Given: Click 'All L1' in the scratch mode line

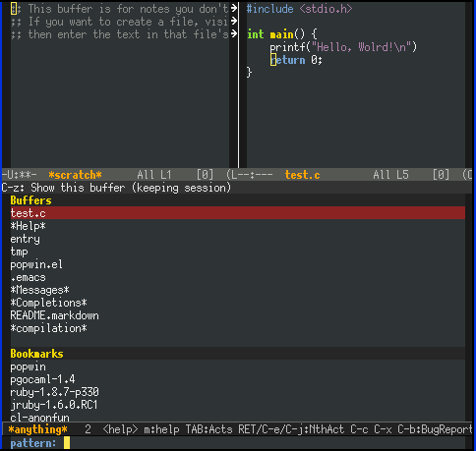Looking at the screenshot, I should tap(154, 175).
